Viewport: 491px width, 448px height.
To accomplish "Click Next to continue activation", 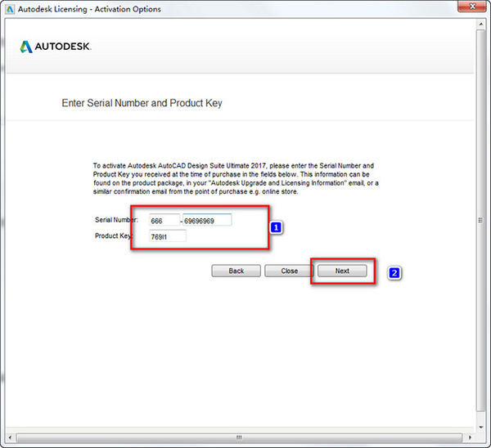I will click(342, 271).
